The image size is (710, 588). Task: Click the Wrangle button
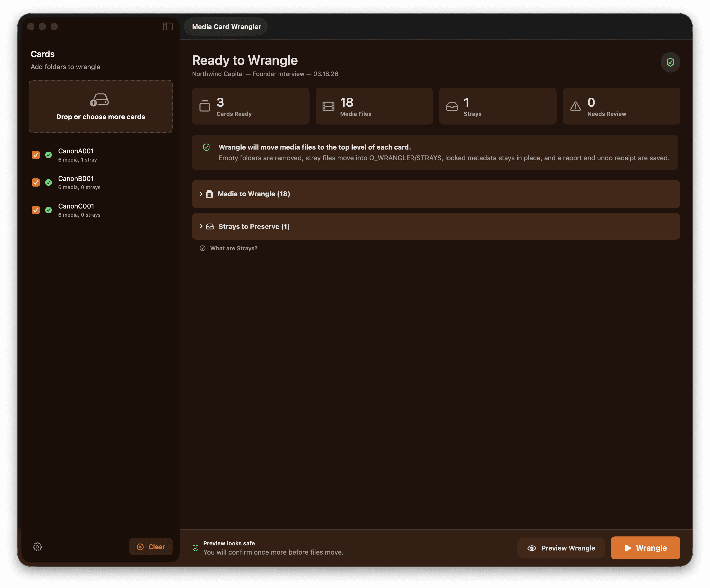click(645, 548)
